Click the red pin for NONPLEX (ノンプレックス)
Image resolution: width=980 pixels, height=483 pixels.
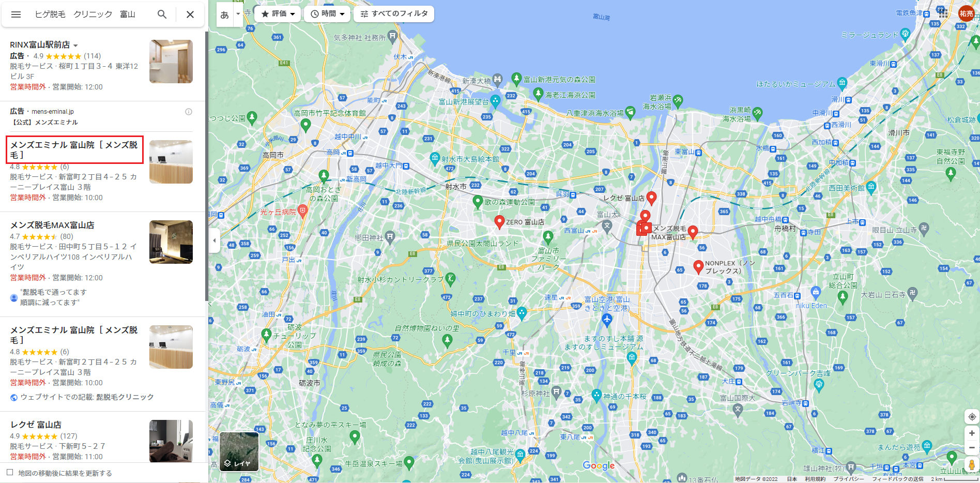pos(698,266)
